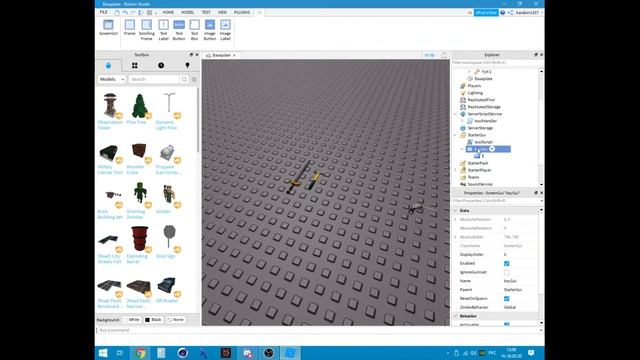This screenshot has height=360, width=640.
Task: Open the Toolbox Recent tab
Action: click(161, 65)
